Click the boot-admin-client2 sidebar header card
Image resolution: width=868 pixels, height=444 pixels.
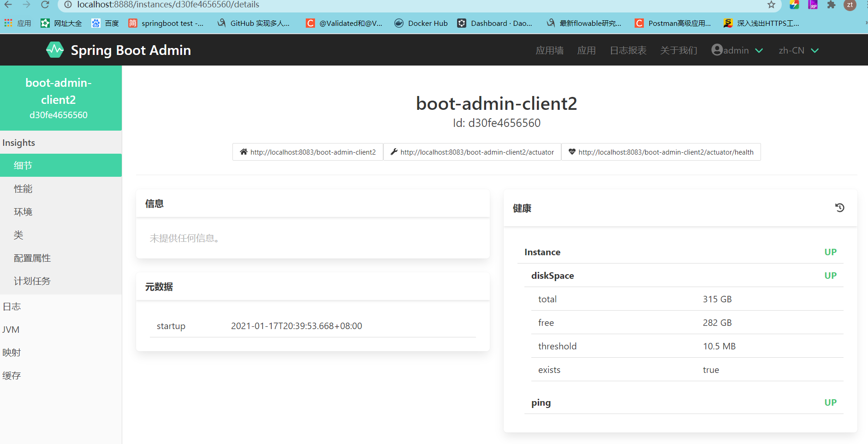61,98
